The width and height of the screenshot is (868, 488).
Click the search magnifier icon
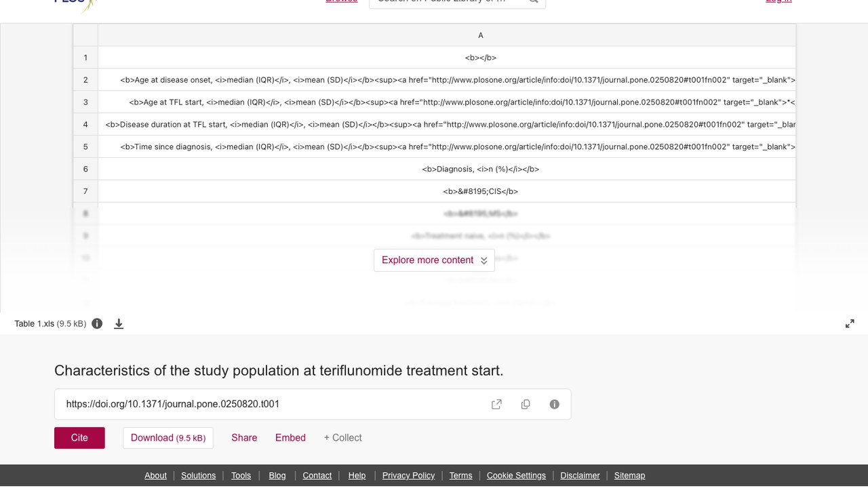pos(534,2)
